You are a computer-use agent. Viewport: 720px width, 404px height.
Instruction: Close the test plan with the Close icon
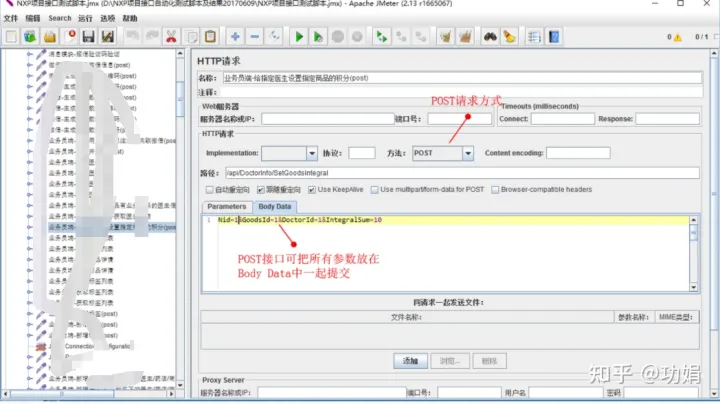tap(70, 37)
